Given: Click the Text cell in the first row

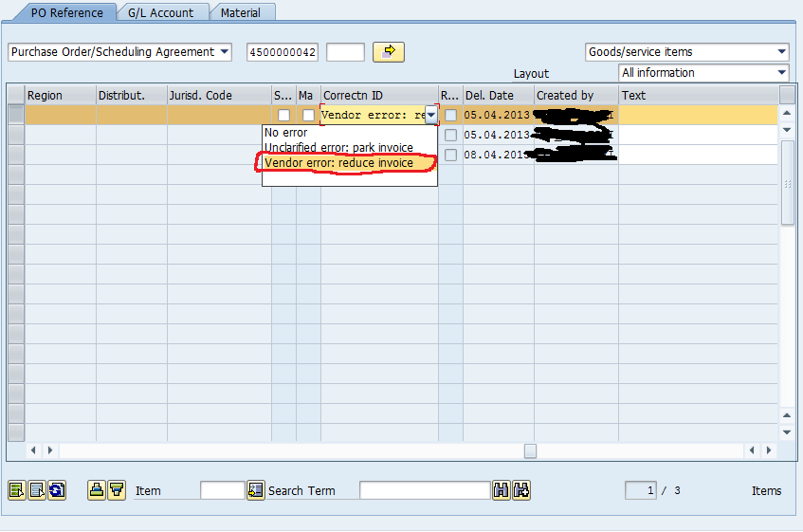Looking at the screenshot, I should (698, 115).
